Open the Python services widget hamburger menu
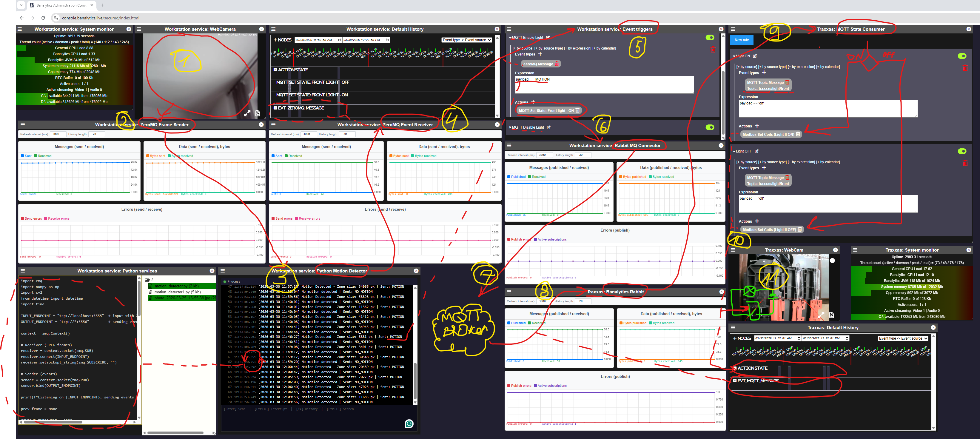 pos(23,271)
